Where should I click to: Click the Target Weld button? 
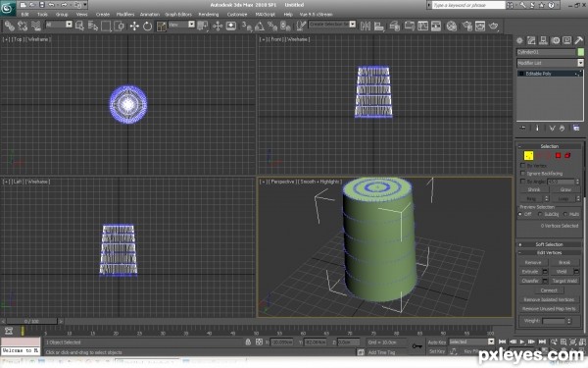[564, 281]
